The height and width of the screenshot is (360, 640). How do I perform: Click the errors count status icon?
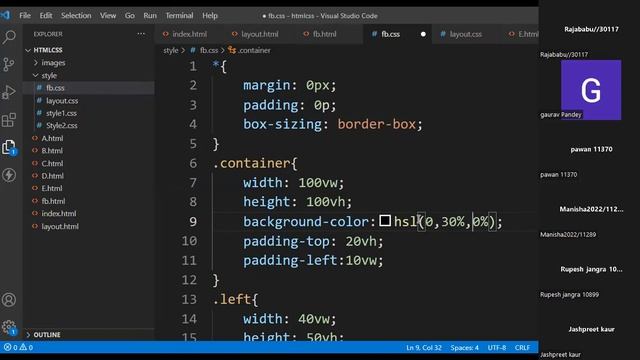11,347
